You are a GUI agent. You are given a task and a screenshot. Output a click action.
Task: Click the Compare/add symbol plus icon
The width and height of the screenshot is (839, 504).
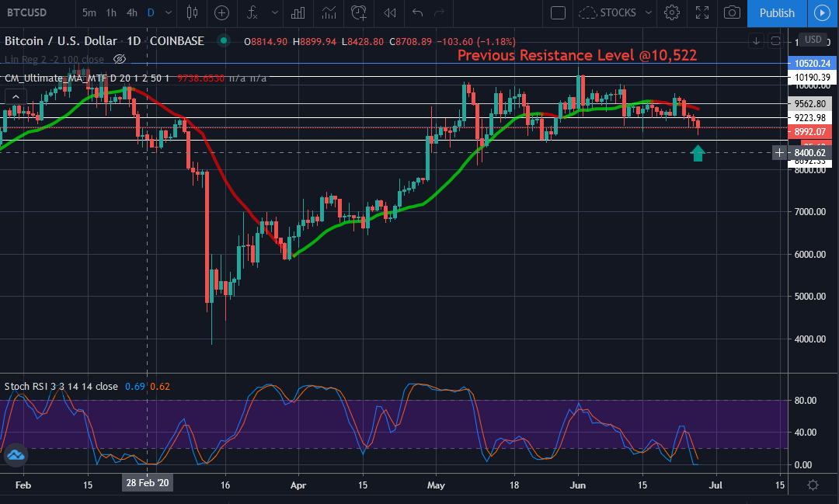(x=221, y=12)
